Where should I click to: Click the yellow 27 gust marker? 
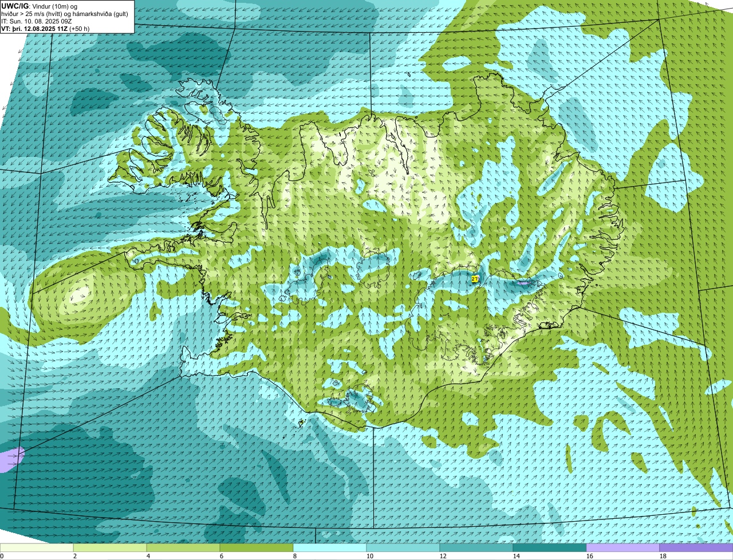coord(475,279)
